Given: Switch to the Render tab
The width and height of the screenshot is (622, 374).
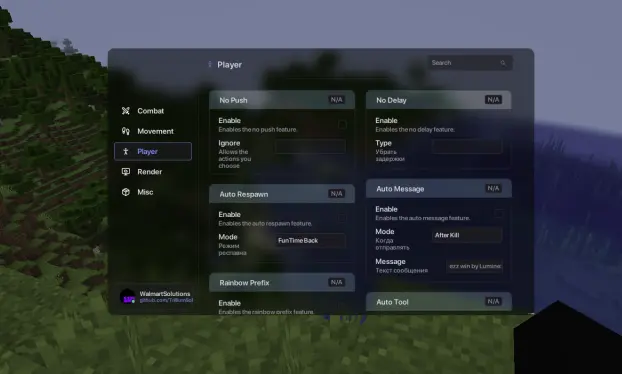Looking at the screenshot, I should coord(153,171).
